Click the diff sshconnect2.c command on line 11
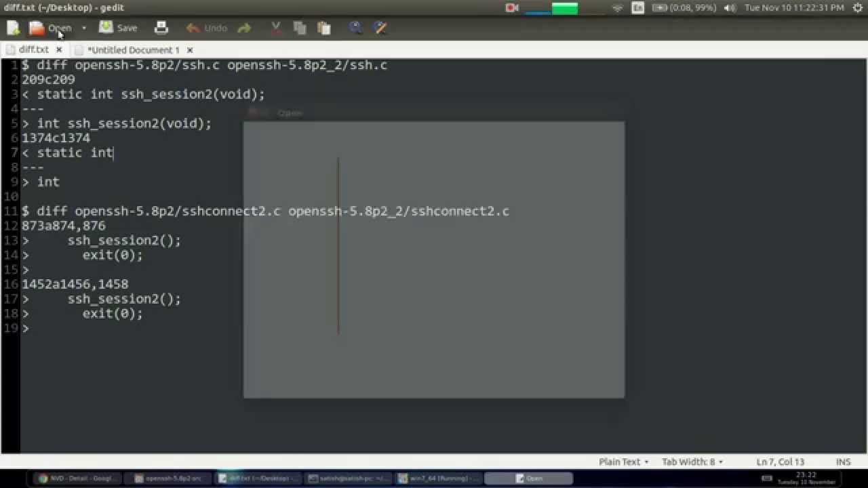This screenshot has height=488, width=868. point(265,211)
